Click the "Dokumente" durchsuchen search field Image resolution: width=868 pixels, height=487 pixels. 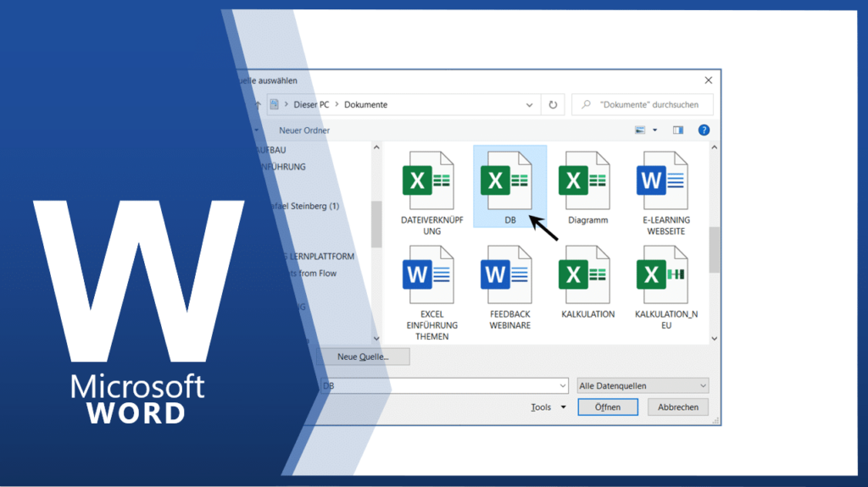coord(643,104)
